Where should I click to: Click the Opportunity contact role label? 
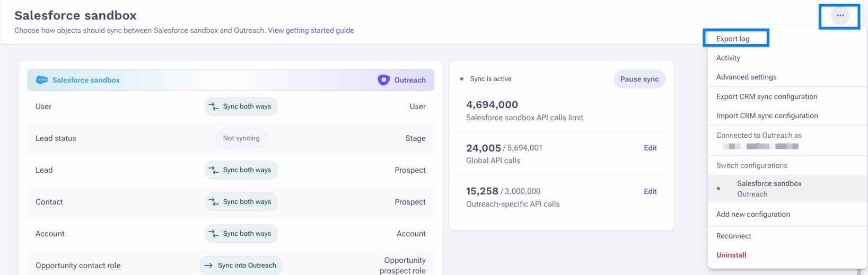[78, 265]
